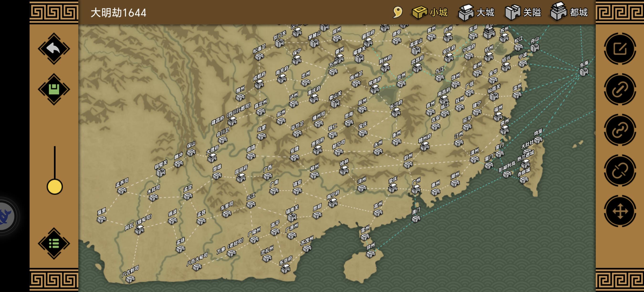The width and height of the screenshot is (644, 292).
Task: Select the 八古剌司 city icon
Action: point(130,279)
